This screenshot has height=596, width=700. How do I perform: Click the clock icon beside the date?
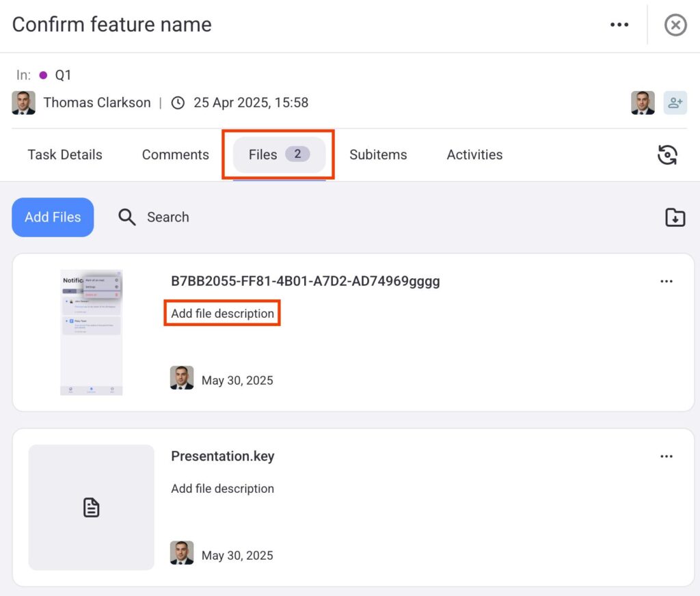[x=178, y=103]
